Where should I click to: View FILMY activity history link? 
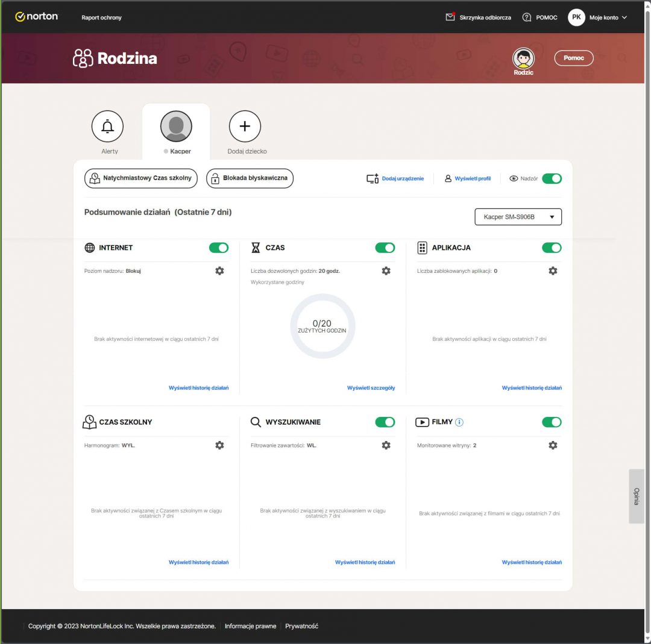(x=532, y=562)
